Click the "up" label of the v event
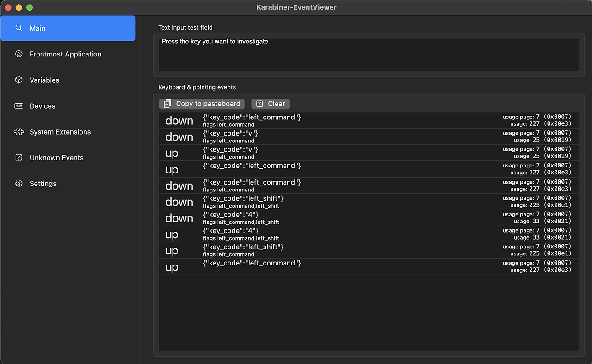Screen dimensions: 592x364 pyautogui.click(x=172, y=153)
